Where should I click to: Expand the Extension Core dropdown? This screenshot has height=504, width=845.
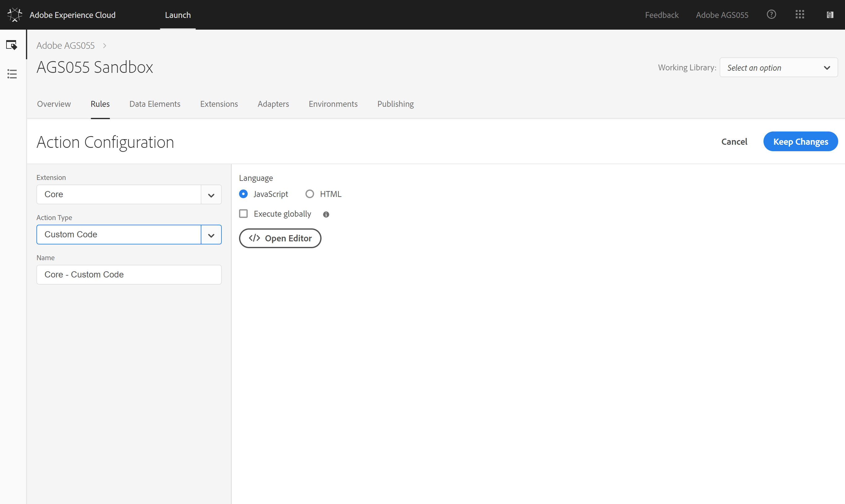211,195
